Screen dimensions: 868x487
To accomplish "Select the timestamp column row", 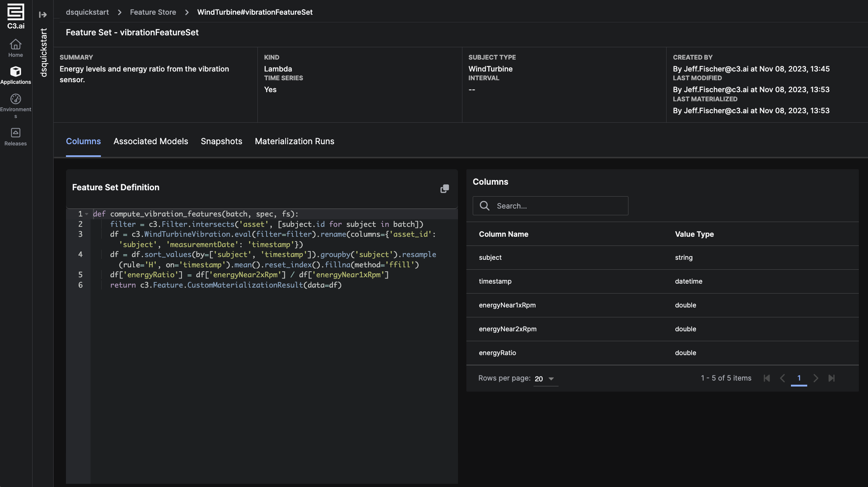I will (x=663, y=282).
